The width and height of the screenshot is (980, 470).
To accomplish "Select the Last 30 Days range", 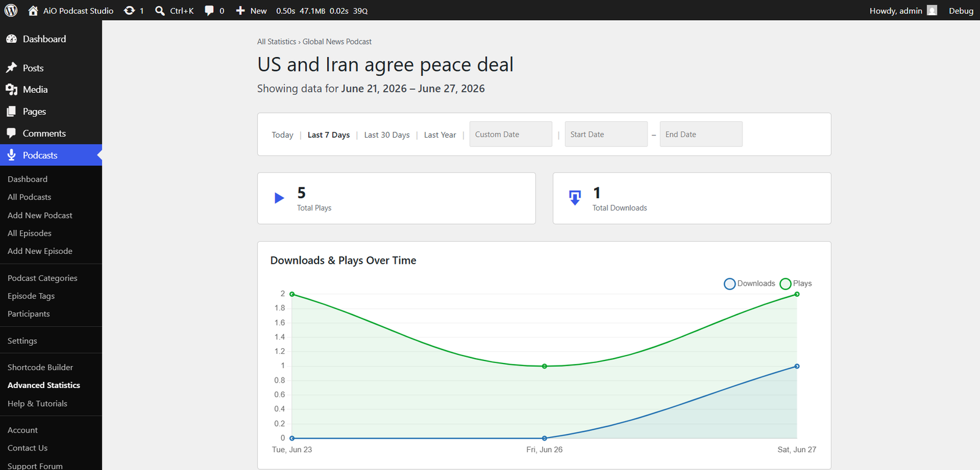I will click(x=387, y=135).
